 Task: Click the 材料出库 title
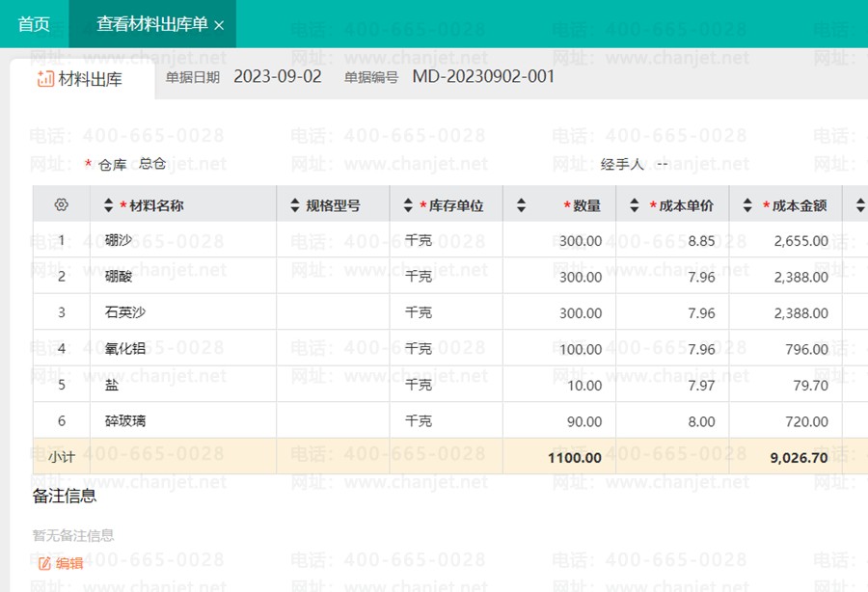pyautogui.click(x=91, y=79)
